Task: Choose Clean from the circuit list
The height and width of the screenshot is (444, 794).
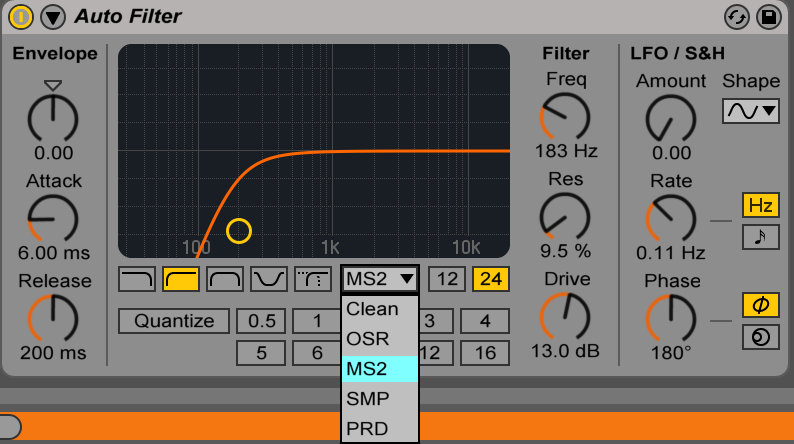Action: [380, 309]
